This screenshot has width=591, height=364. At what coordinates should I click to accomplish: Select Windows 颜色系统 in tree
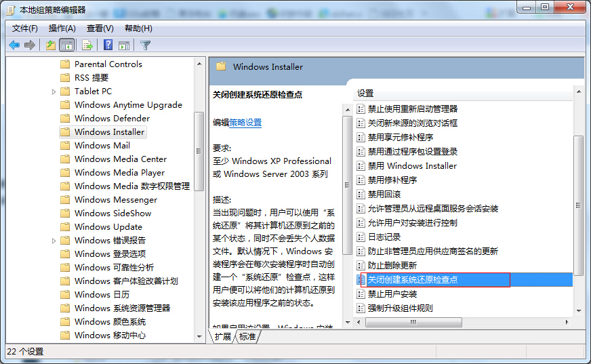pos(110,322)
